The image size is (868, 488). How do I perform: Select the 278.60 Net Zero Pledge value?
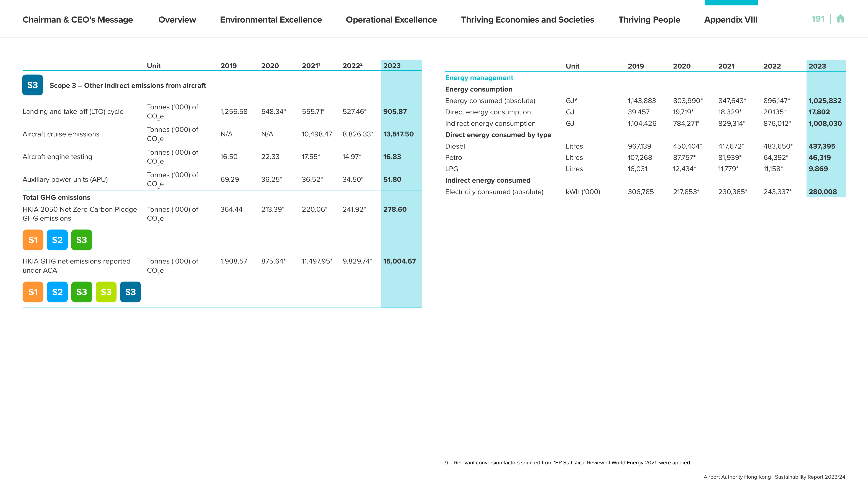pyautogui.click(x=395, y=209)
